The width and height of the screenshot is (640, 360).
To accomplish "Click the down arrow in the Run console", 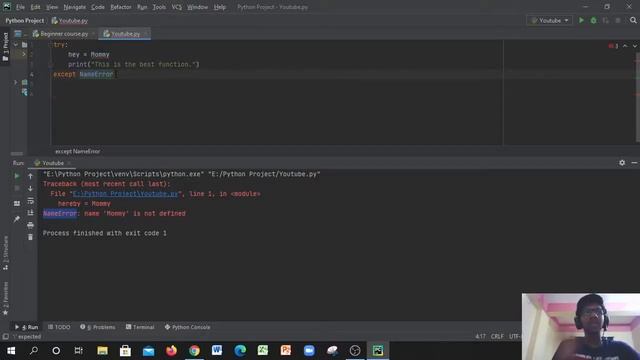I will (x=30, y=188).
